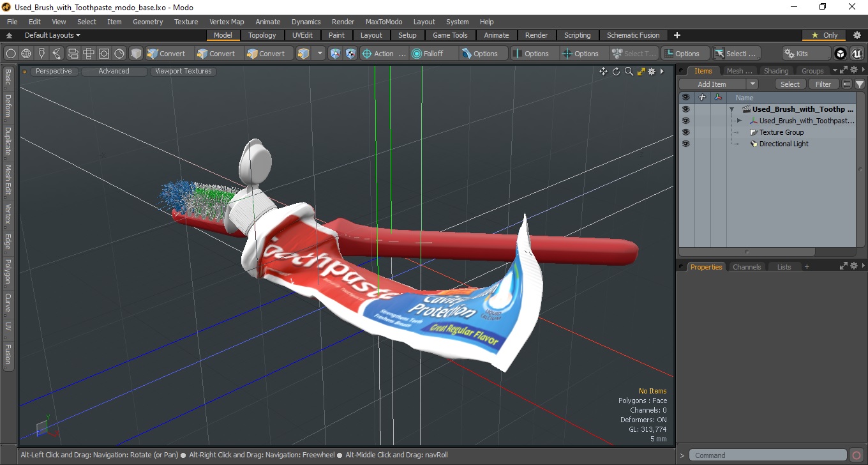Click the Items panel filter funnel icon
Screen dimensions: 868x465
tap(860, 84)
